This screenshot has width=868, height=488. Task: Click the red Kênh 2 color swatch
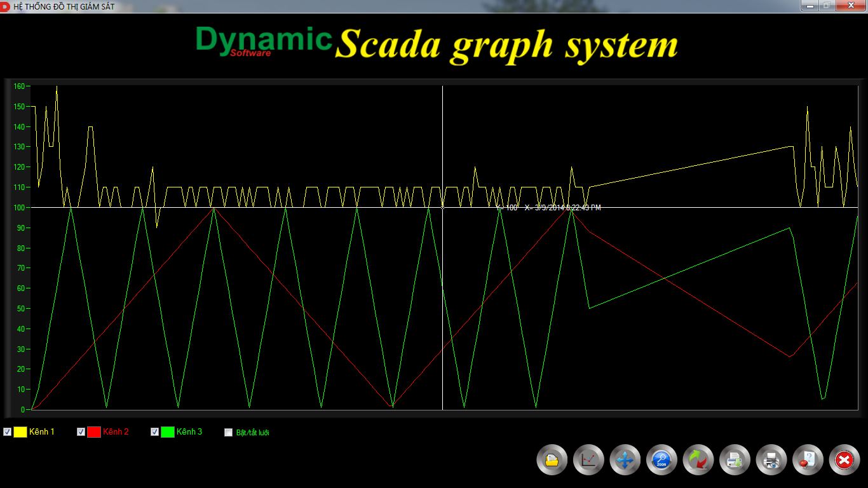(x=94, y=432)
